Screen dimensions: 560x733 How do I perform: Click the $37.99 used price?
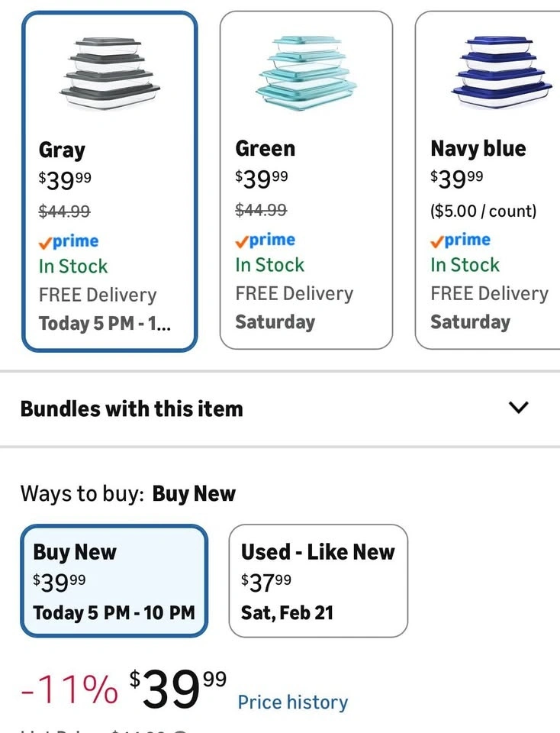(266, 582)
